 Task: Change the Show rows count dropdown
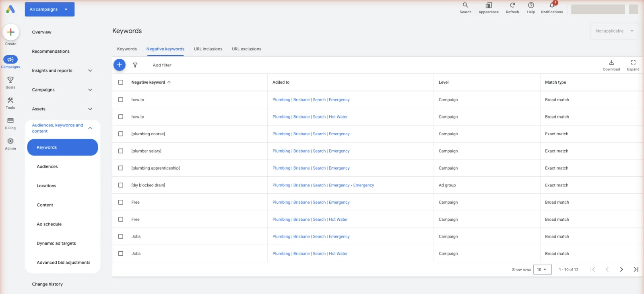(x=542, y=269)
